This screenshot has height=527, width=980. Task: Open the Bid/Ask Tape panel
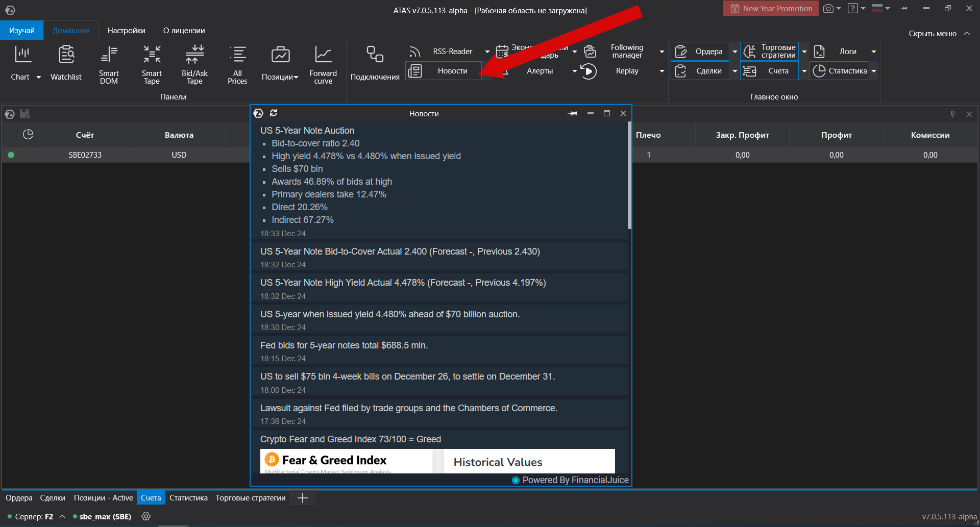point(194,64)
